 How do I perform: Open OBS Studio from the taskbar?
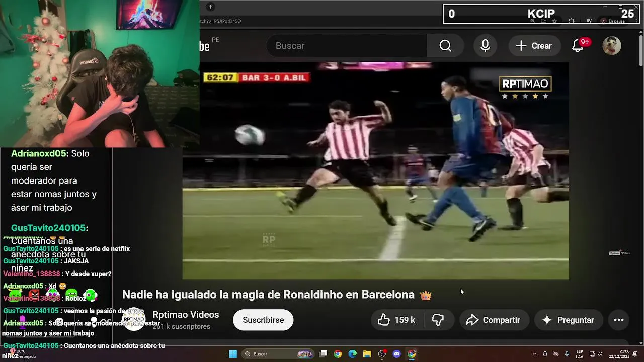pyautogui.click(x=382, y=354)
